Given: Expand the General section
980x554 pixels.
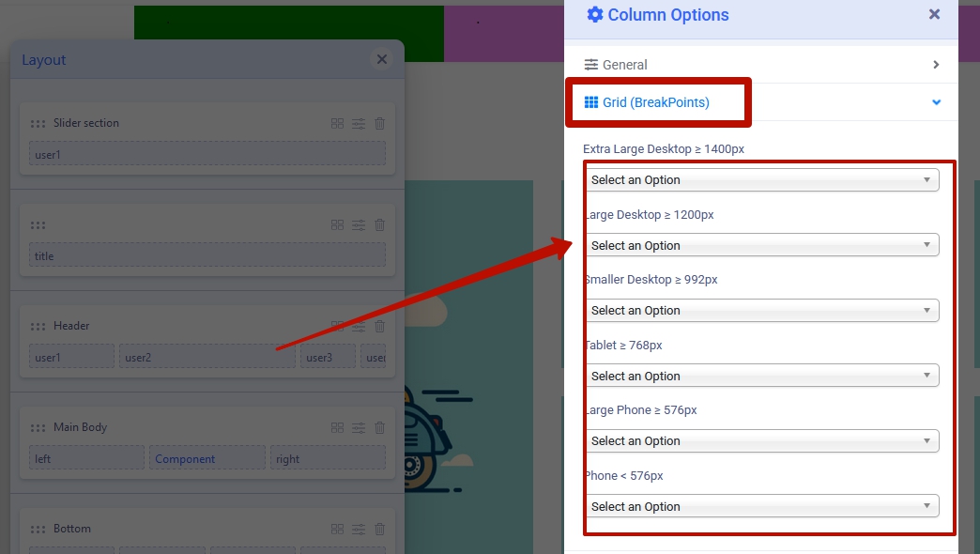Looking at the screenshot, I should pyautogui.click(x=760, y=65).
